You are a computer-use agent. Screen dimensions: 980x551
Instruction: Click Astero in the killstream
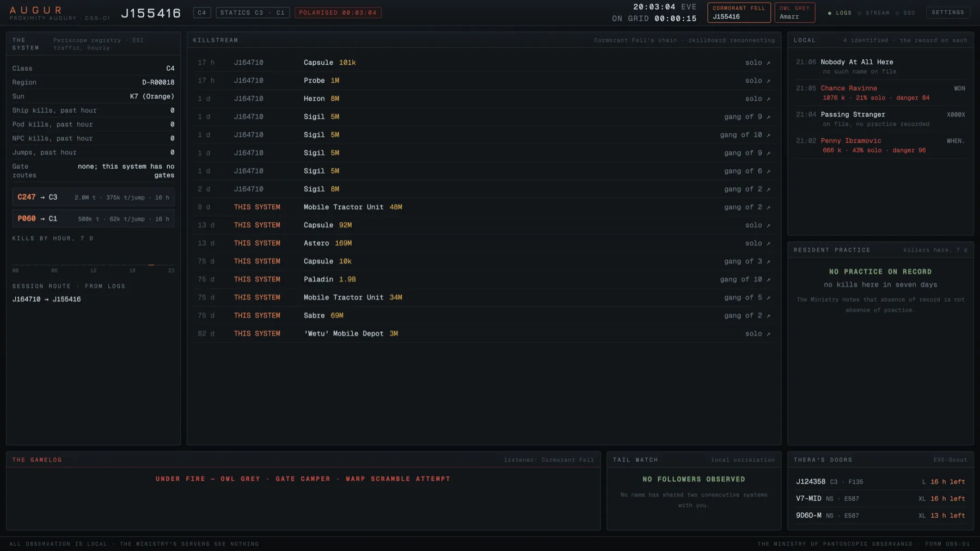316,243
